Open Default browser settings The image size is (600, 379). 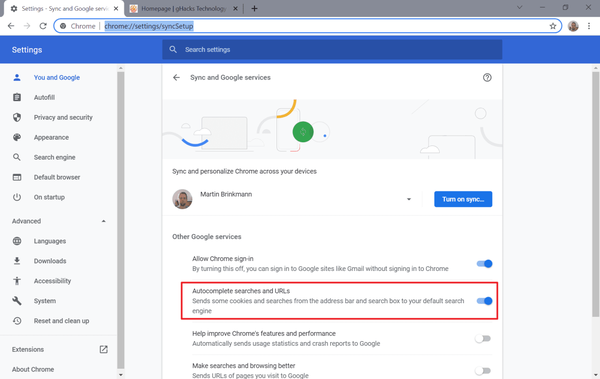tap(57, 177)
